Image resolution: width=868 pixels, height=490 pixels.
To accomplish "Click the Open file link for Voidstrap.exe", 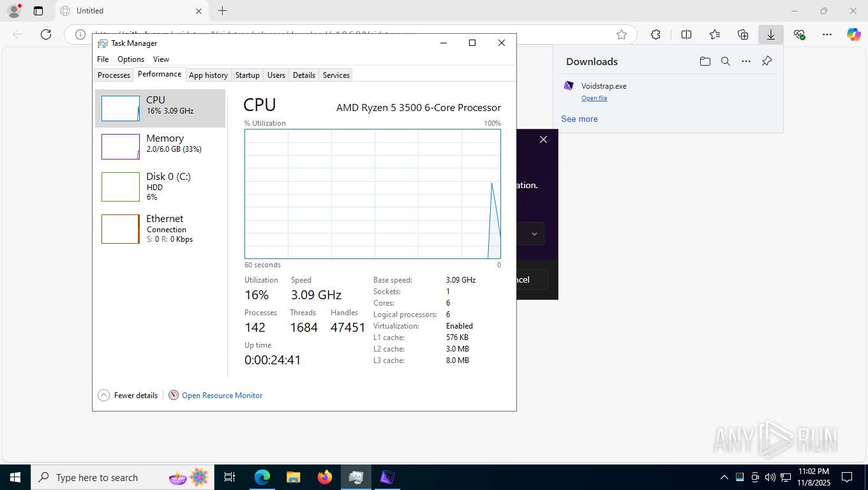I will pos(594,98).
